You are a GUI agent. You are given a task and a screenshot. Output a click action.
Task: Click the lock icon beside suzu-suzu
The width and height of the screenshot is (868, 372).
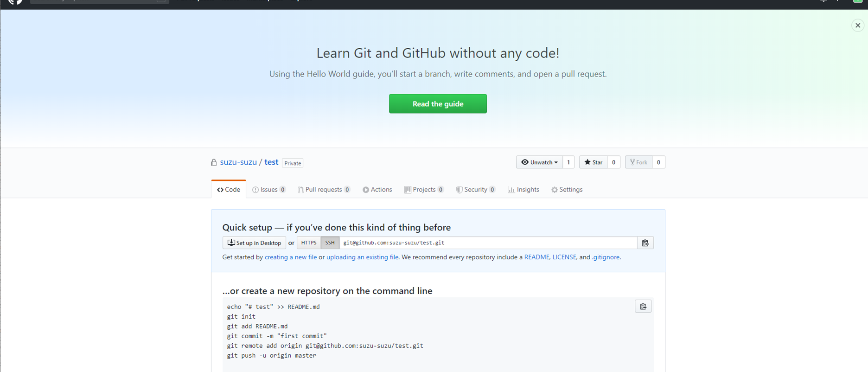coord(214,162)
